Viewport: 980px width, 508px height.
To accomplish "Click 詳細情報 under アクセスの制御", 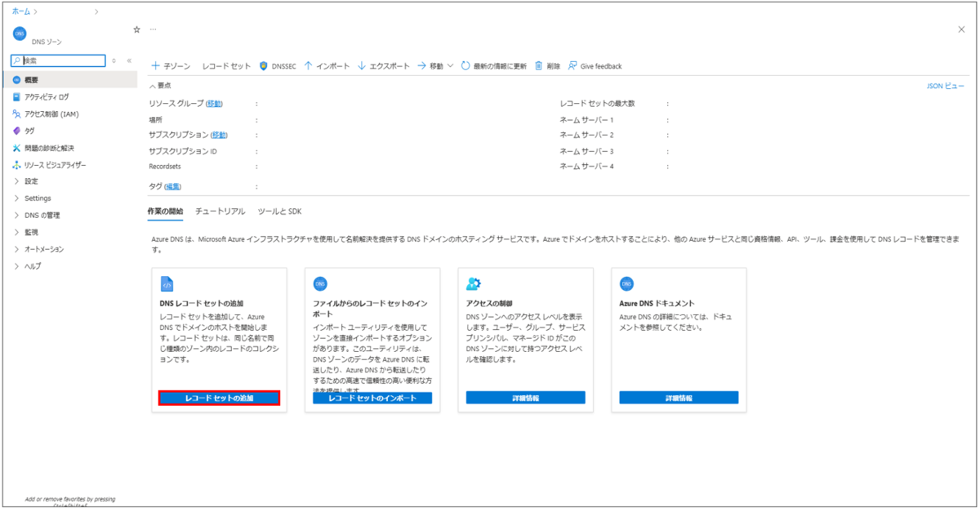I will [x=525, y=398].
